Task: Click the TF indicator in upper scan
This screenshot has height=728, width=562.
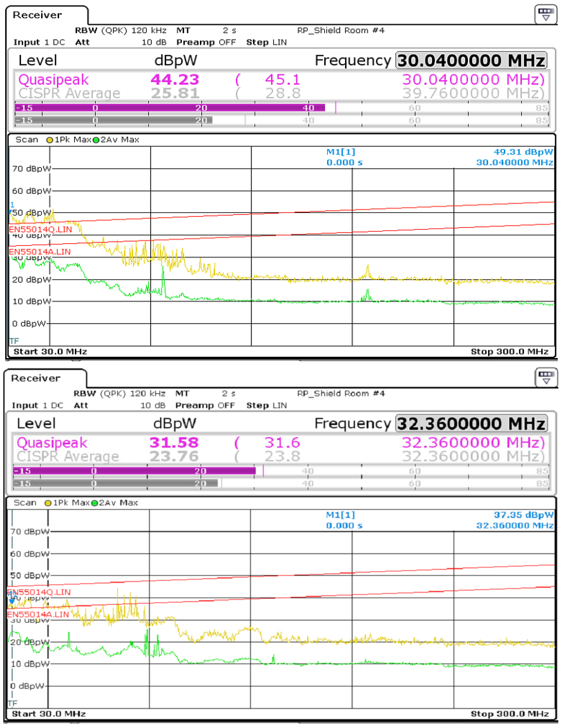Action: [x=14, y=341]
